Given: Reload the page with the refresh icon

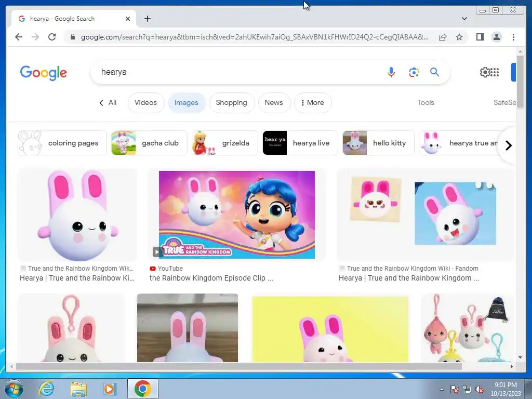Looking at the screenshot, I should click(x=52, y=37).
